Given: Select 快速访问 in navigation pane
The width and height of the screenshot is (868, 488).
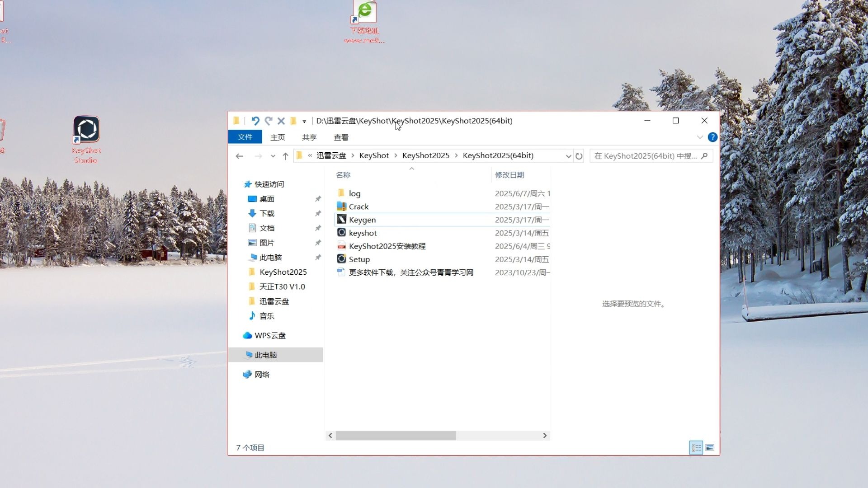Looking at the screenshot, I should [x=269, y=184].
